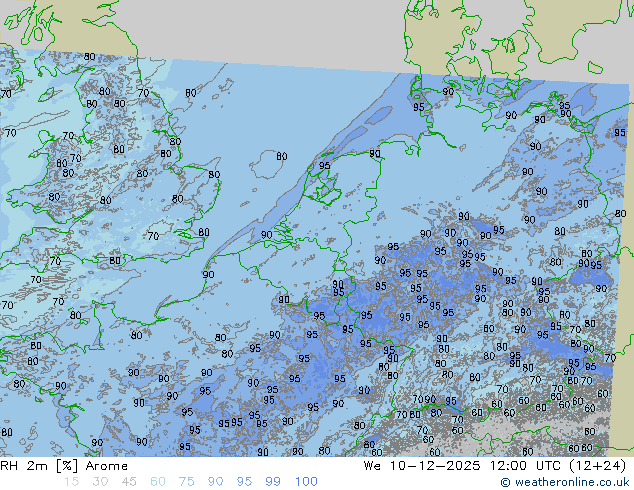Select the legend value 99

(x=273, y=482)
